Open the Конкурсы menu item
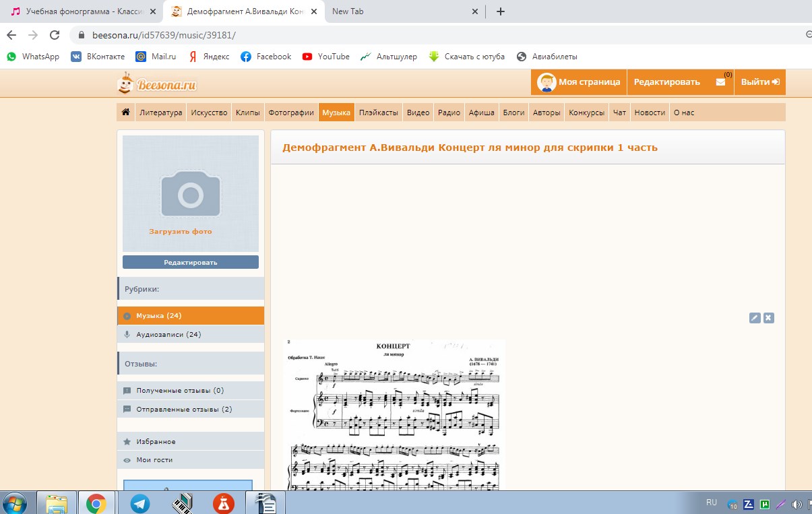Viewport: 812px width, 514px height. 586,113
